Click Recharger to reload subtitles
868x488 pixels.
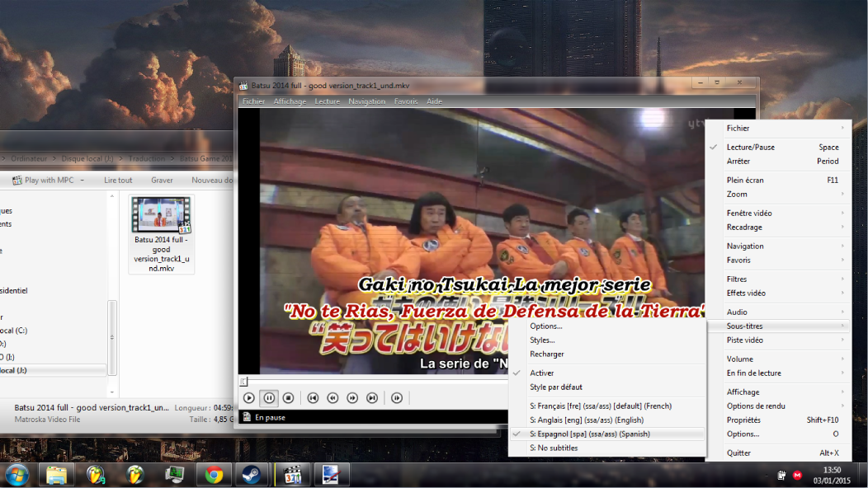(607, 354)
